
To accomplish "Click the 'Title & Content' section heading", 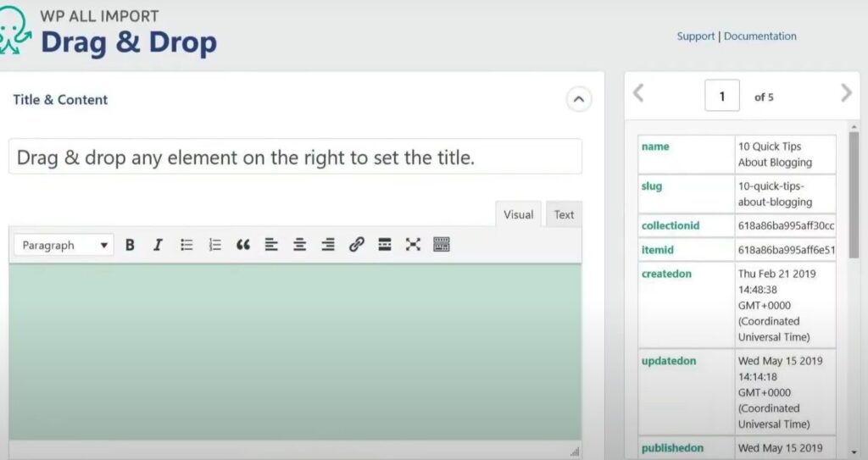I will (x=60, y=100).
